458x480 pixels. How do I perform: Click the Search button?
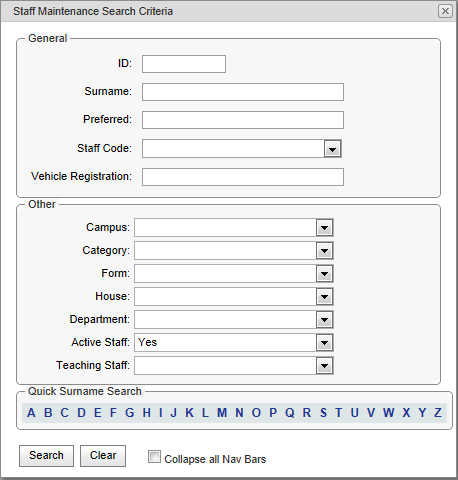pos(46,456)
